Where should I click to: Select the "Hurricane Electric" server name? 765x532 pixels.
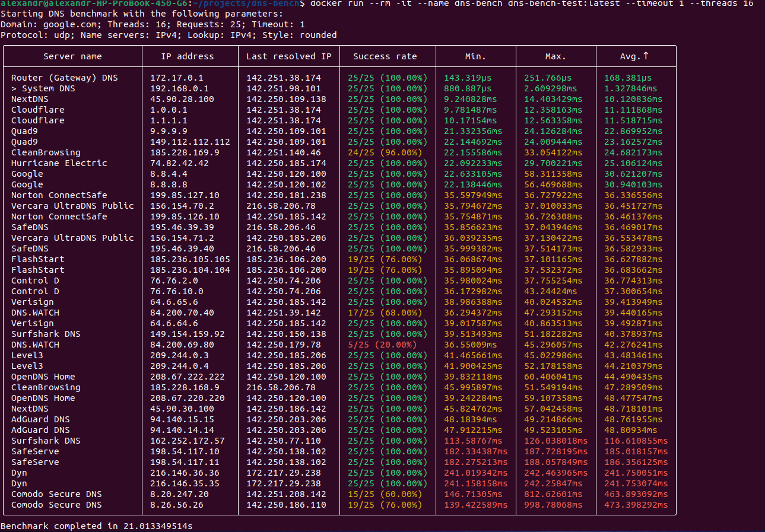tap(59, 163)
